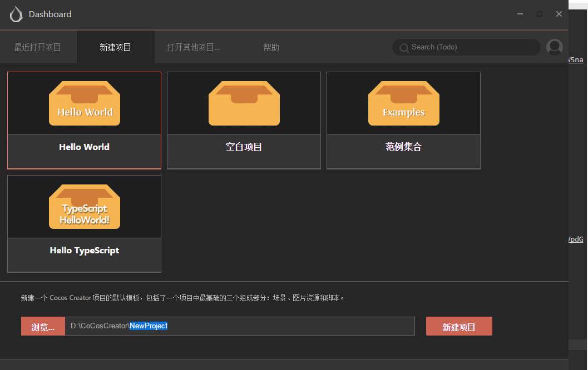This screenshot has height=370, width=588.
Task: Open the 帮助 tab
Action: point(271,47)
